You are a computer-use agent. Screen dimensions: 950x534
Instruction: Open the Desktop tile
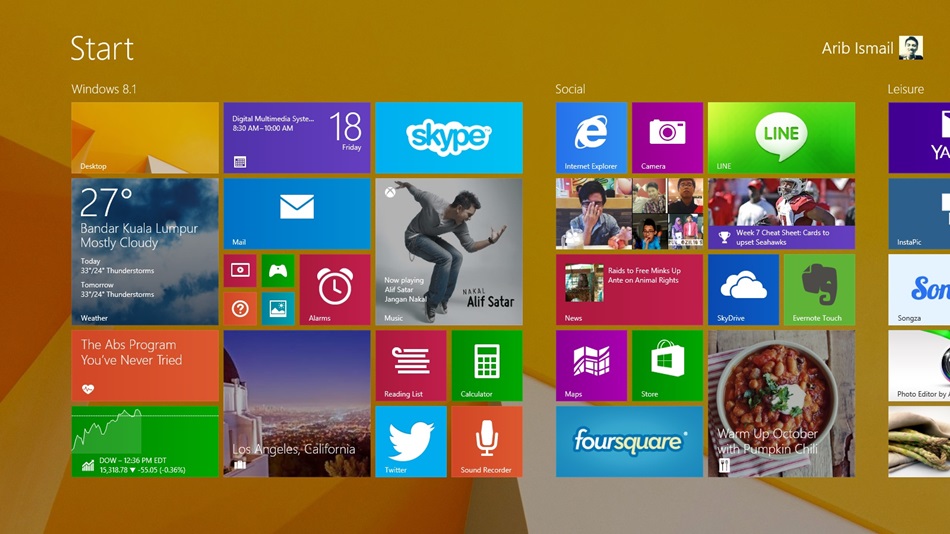pos(145,138)
